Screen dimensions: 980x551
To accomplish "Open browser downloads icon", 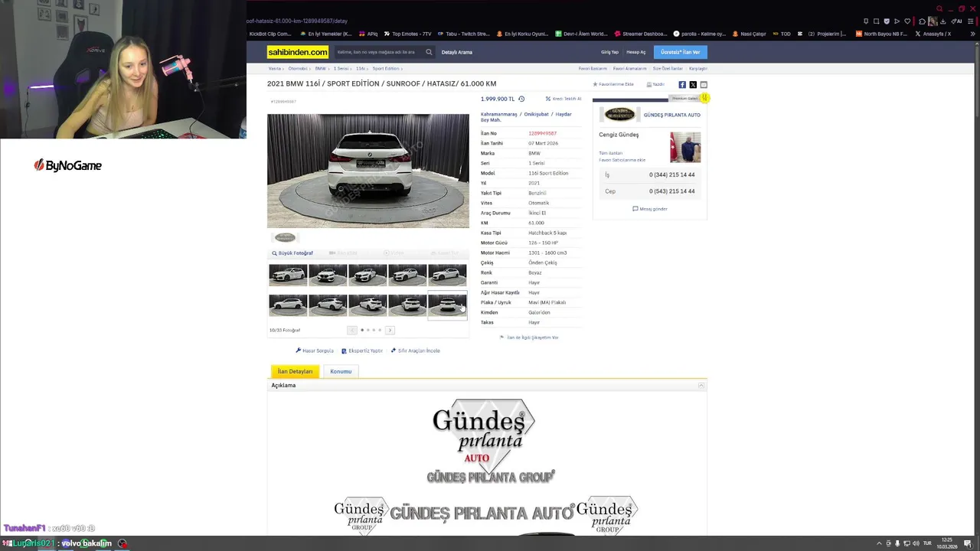I will click(942, 21).
